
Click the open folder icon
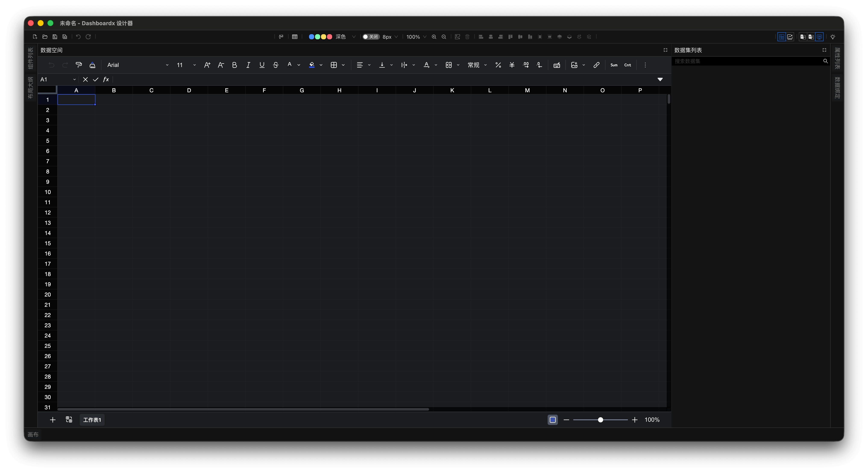pyautogui.click(x=45, y=37)
